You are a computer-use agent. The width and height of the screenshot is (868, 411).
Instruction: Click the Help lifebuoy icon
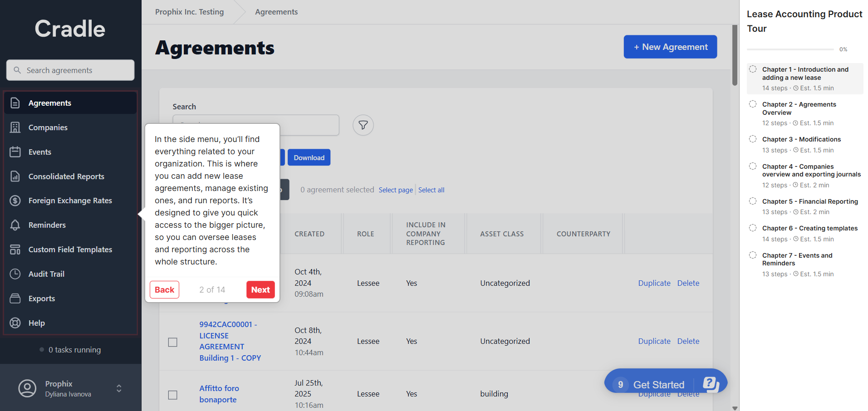(15, 323)
